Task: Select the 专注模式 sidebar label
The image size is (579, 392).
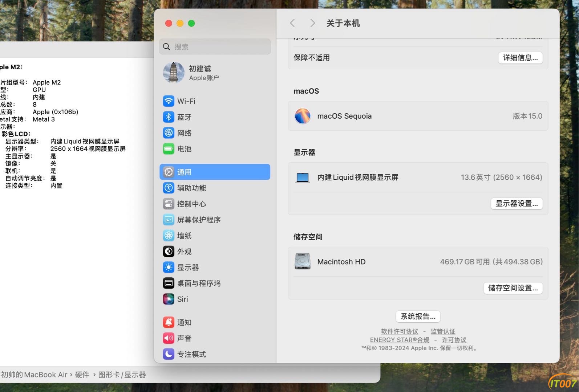Action: tap(191, 354)
